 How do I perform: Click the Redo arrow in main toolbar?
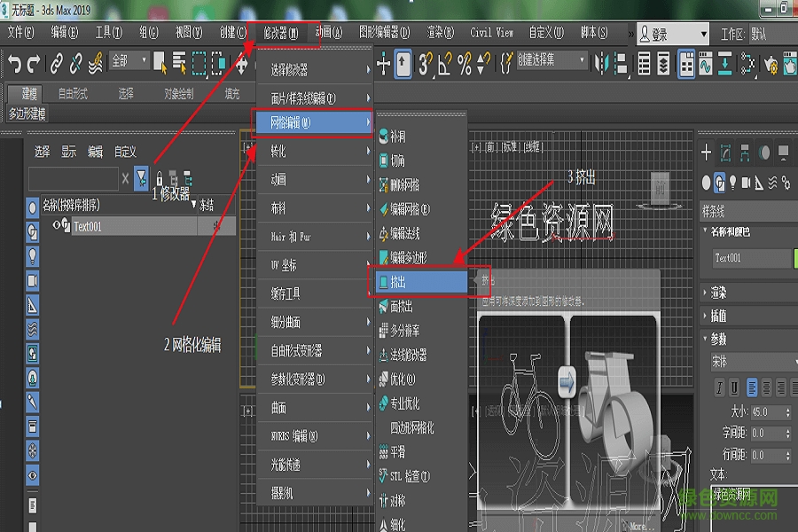tap(34, 62)
